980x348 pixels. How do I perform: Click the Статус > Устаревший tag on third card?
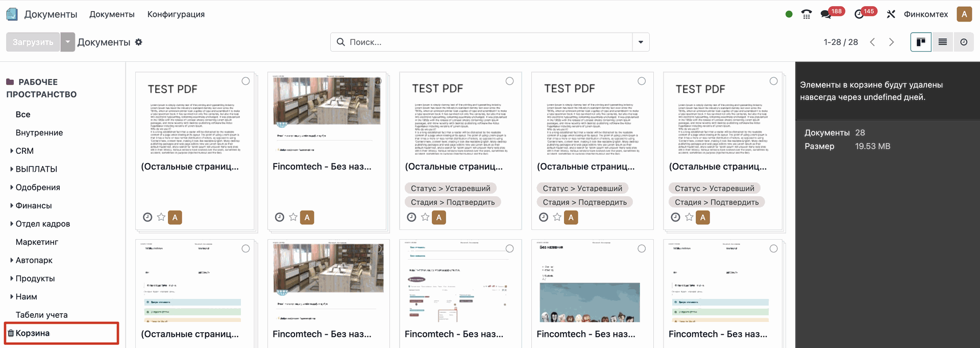(450, 188)
